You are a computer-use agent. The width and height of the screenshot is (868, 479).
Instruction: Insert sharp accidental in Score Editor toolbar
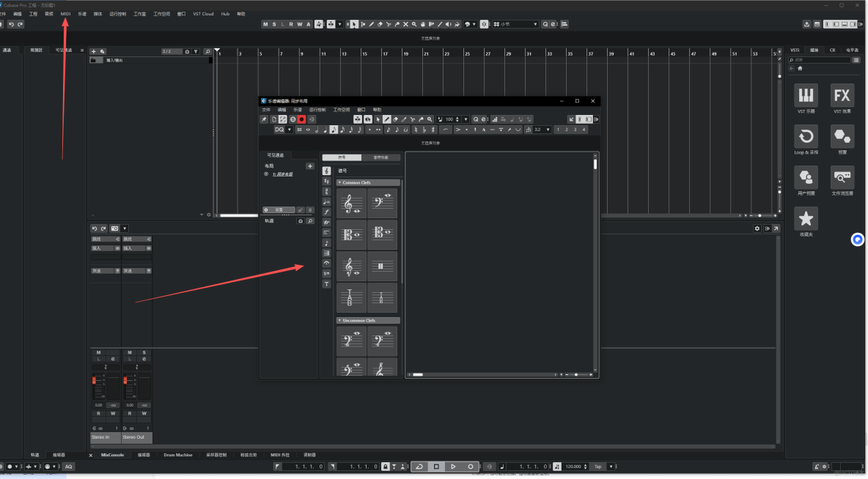[433, 130]
